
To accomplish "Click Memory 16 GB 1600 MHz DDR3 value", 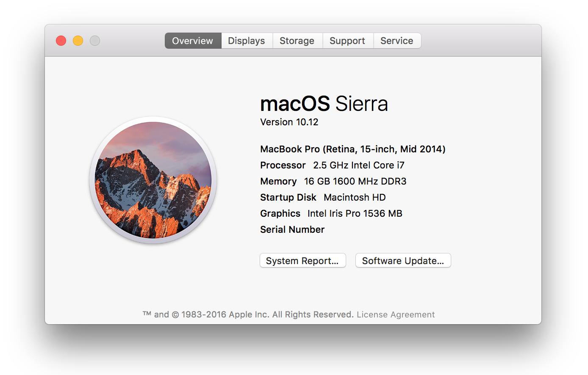I will [355, 181].
